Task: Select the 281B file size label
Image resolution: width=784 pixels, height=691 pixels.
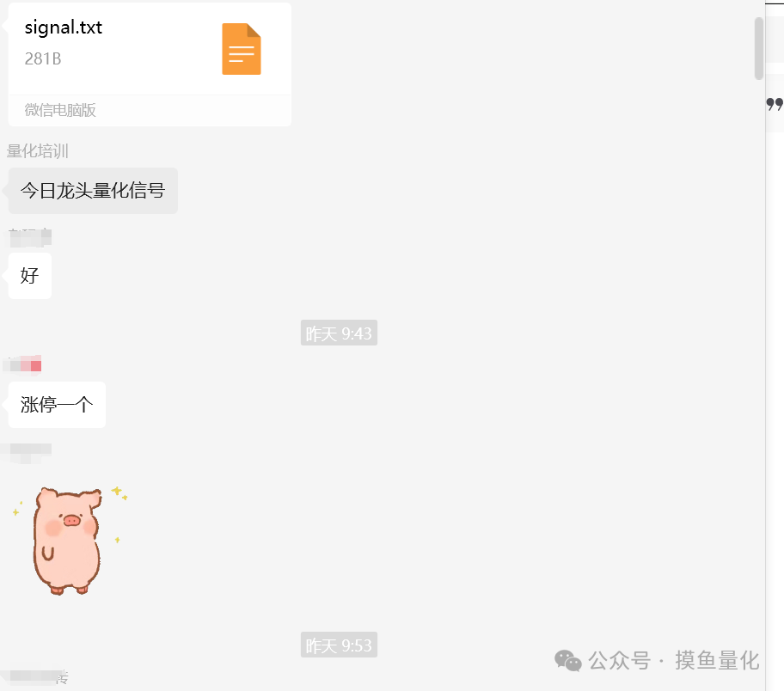Action: click(43, 59)
